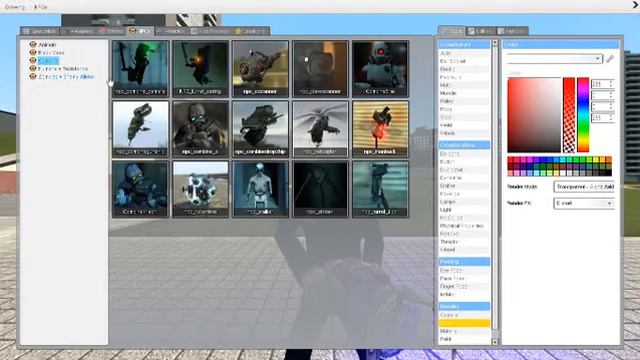
Task: Select the Axis constraint tool
Action: click(464, 53)
